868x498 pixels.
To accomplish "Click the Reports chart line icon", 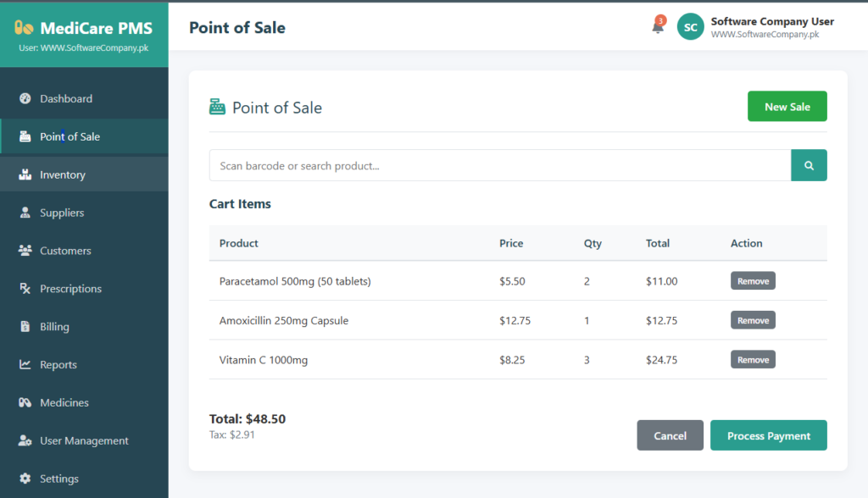I will [25, 365].
